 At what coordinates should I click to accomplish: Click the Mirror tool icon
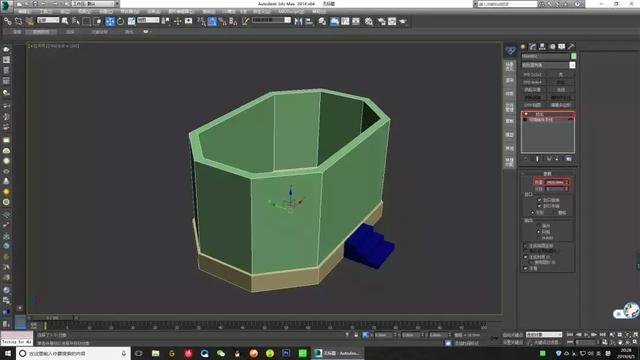click(x=299, y=21)
